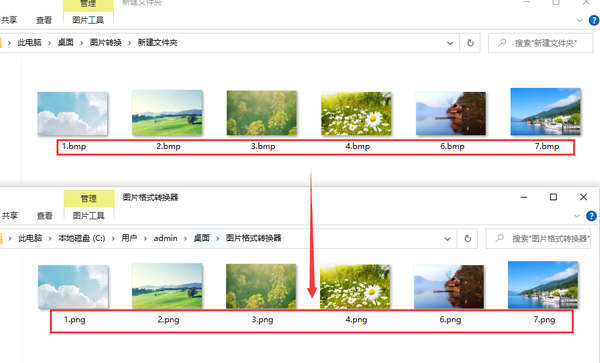This screenshot has width=600, height=363.
Task: Go to admin in lower address bar
Action: click(166, 238)
